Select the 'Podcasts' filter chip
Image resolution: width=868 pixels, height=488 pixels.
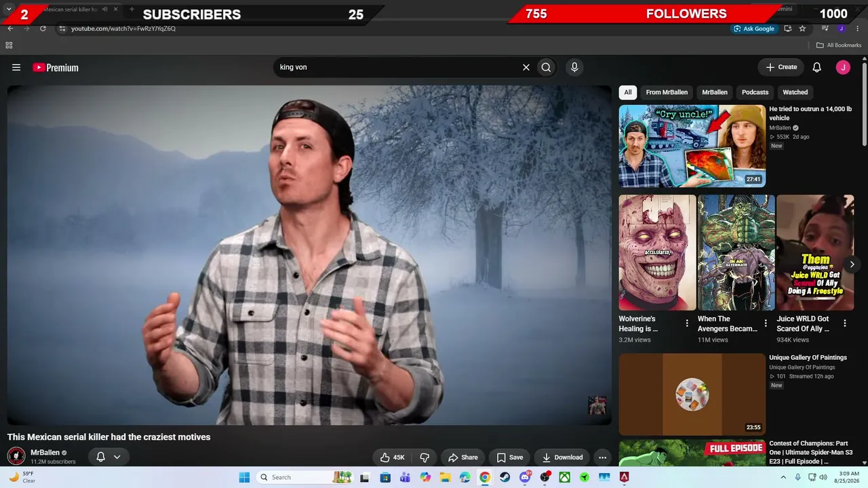coord(755,92)
